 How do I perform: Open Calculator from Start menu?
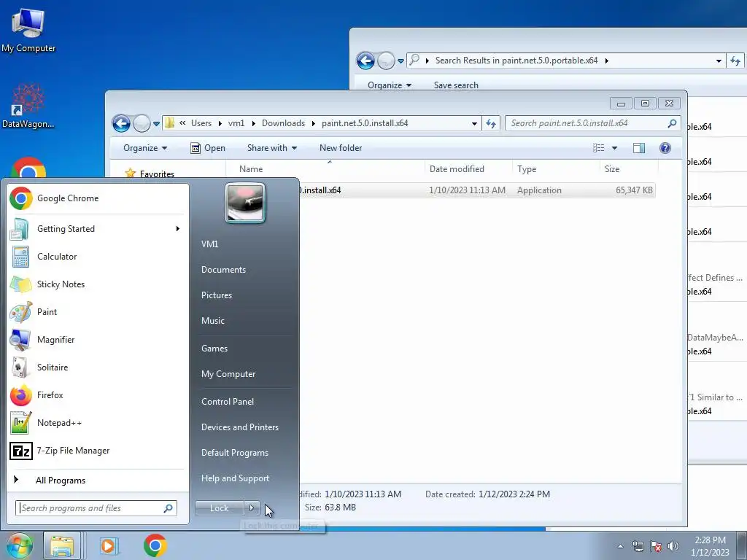tap(98, 256)
